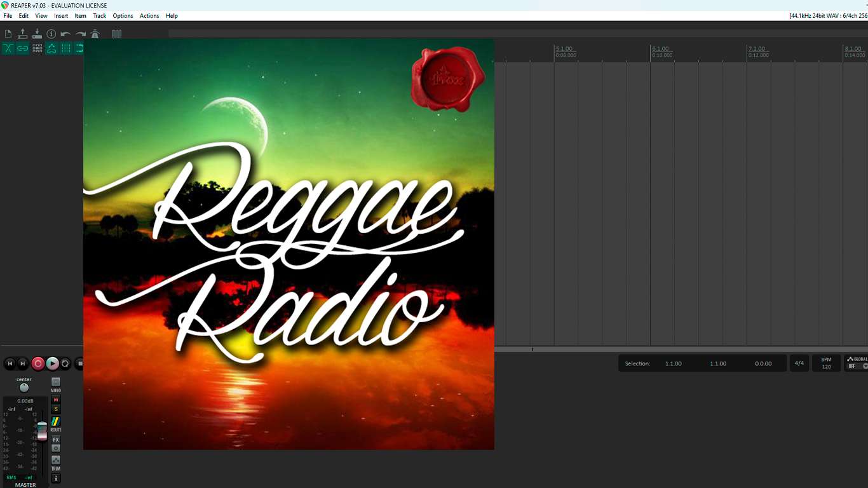Viewport: 868px width, 488px height.
Task: Click the first selection value 1.1.00
Action: [x=674, y=363]
